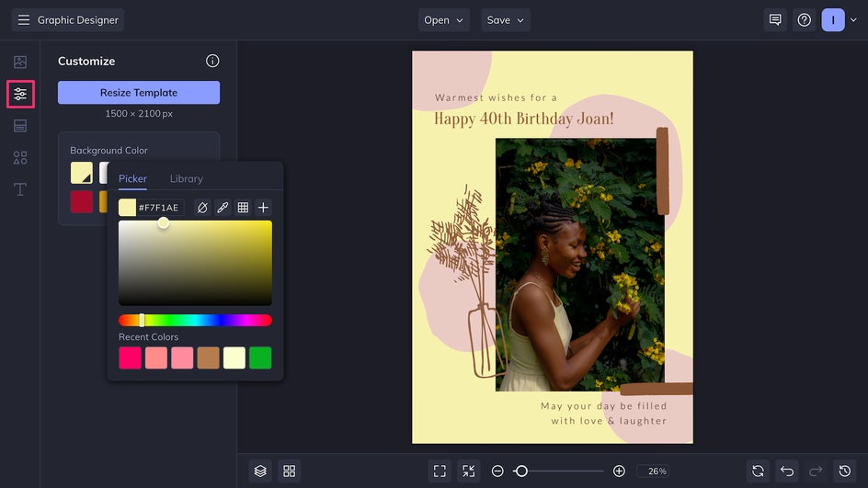This screenshot has height=488, width=868.
Task: Click the Graphic Designer title button
Action: 68,20
